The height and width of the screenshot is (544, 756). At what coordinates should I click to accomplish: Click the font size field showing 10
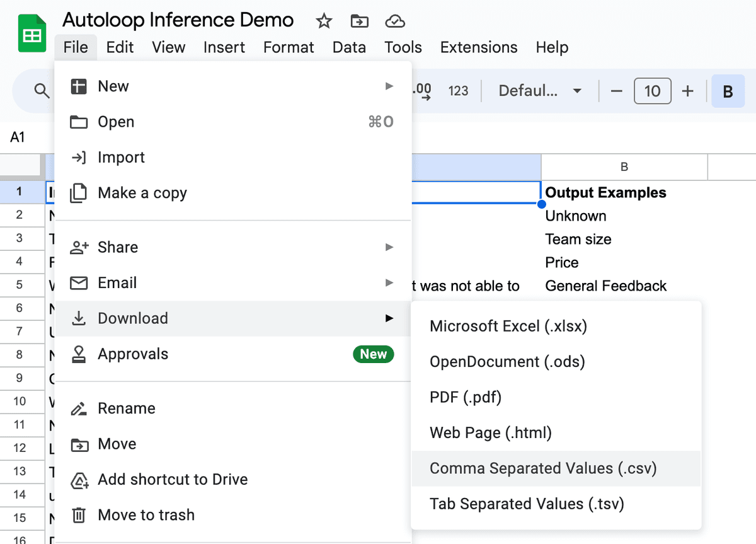click(653, 91)
